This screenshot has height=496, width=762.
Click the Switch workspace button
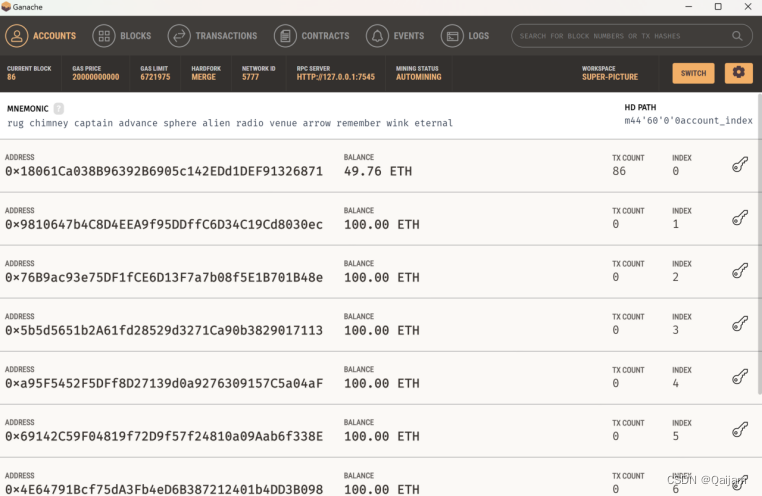(693, 73)
